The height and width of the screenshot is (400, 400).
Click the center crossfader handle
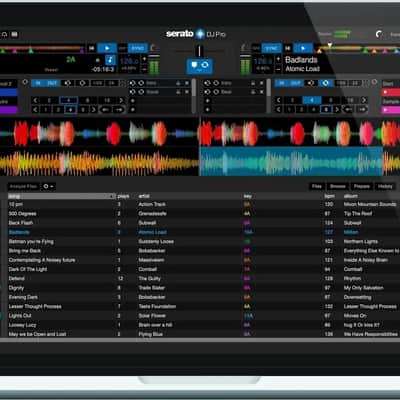pos(199,51)
